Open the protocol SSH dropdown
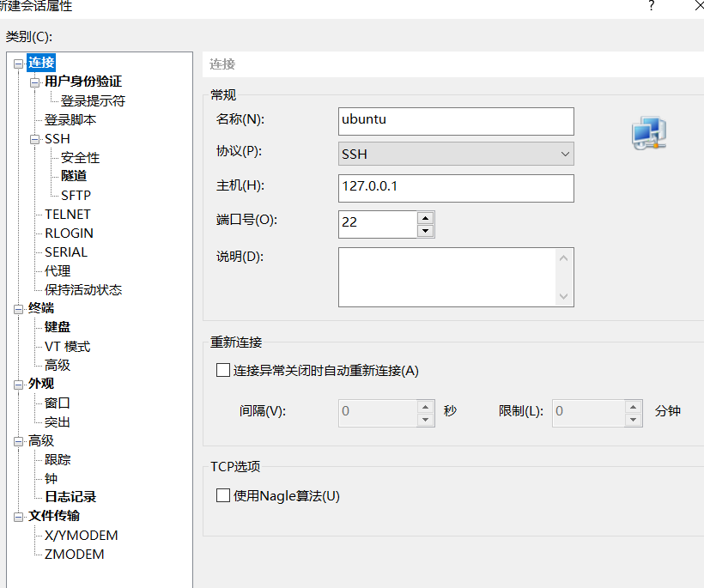 (x=456, y=154)
